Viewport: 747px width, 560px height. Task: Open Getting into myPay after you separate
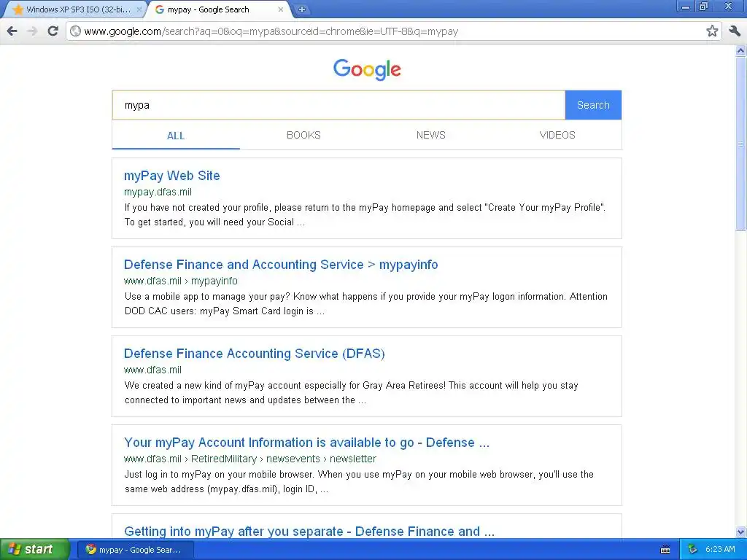tap(309, 532)
